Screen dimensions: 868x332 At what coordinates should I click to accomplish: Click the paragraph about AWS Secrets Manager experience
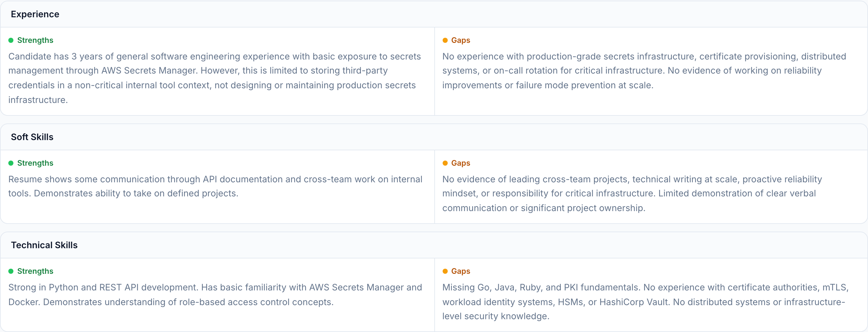pos(214,78)
